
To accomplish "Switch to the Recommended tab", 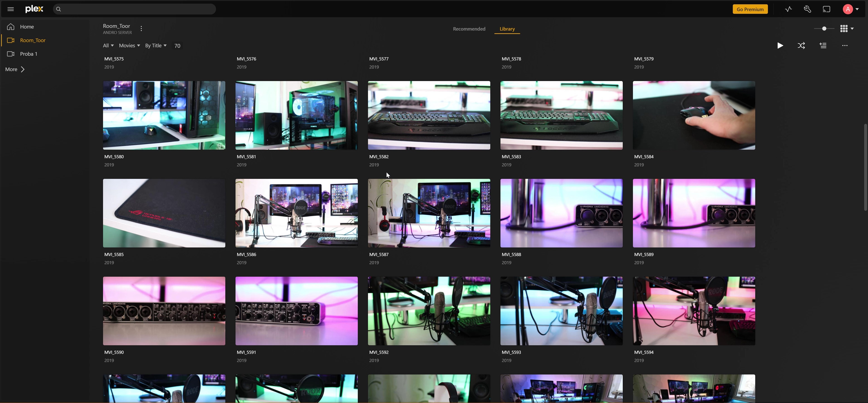I will [469, 29].
